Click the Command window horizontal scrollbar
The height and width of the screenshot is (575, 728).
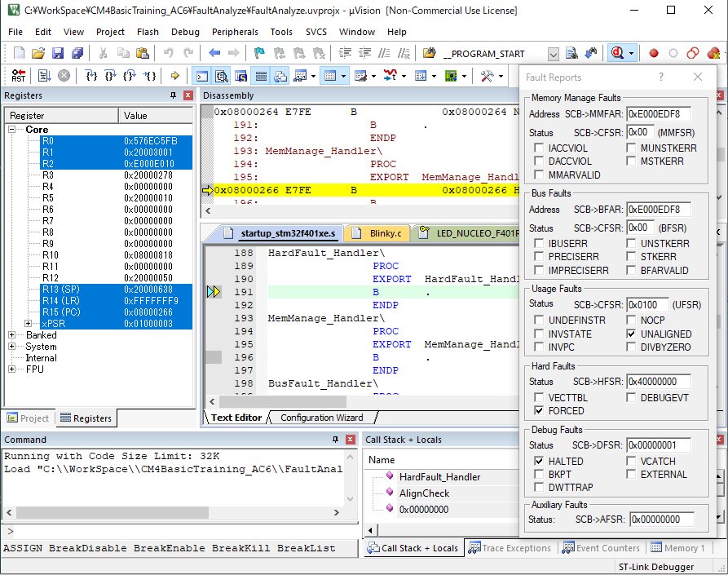173,512
